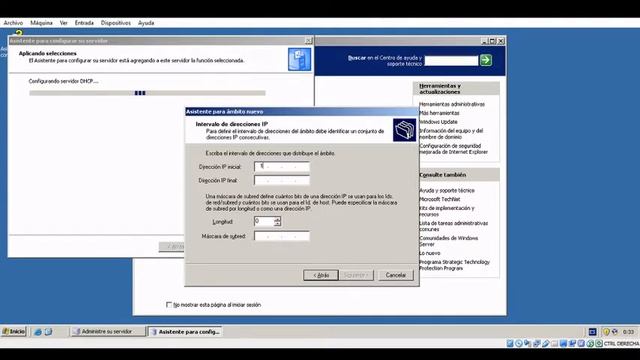Click the keyboard capture indicator beside CTRL DERECHA
This screenshot has width=640, height=360.
tap(599, 343)
